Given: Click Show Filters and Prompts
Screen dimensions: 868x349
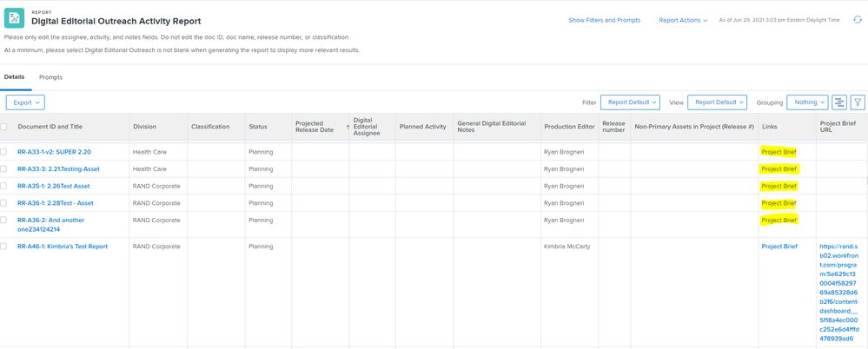Looking at the screenshot, I should (x=604, y=20).
